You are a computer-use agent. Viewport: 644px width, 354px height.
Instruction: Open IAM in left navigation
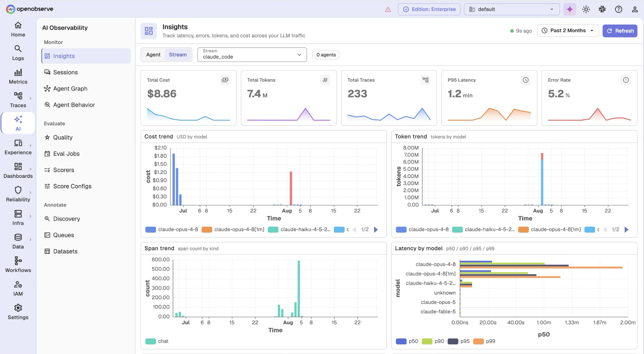coord(18,288)
